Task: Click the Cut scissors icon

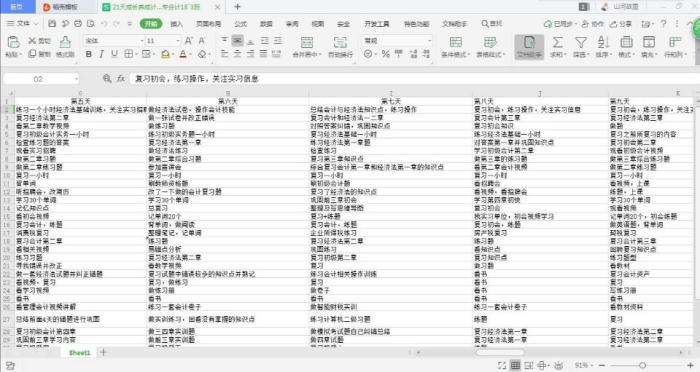Action: click(32, 41)
